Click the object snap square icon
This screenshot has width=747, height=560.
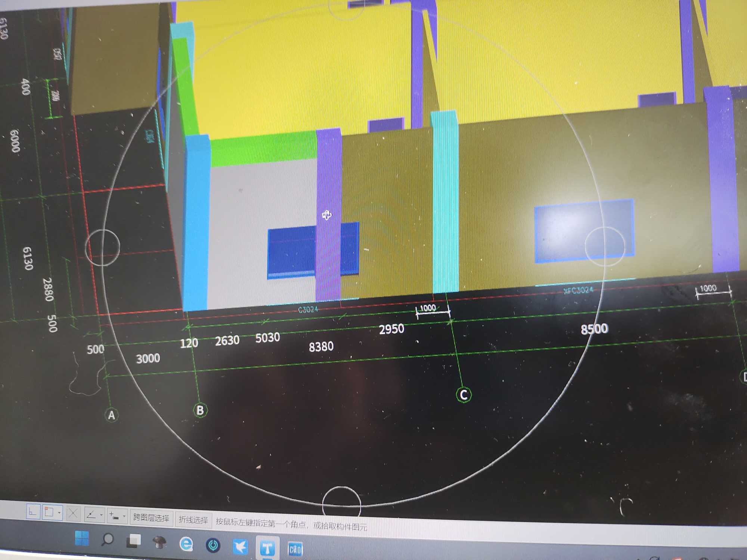[49, 512]
